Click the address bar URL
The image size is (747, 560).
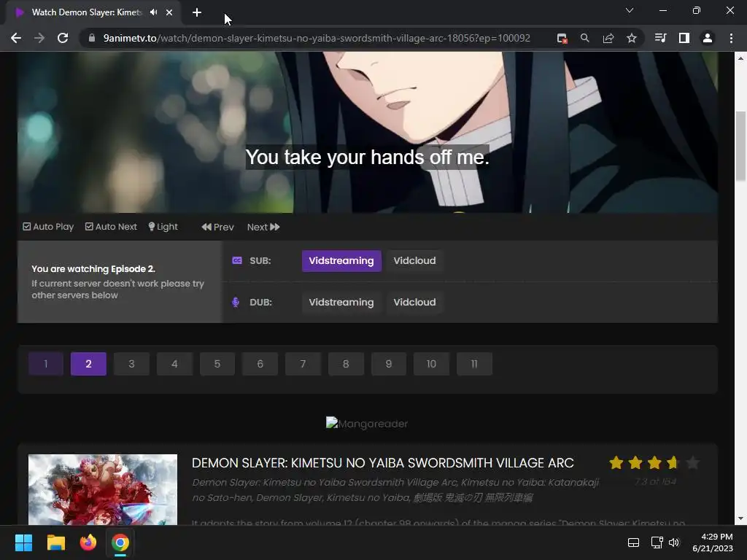pyautogui.click(x=317, y=38)
